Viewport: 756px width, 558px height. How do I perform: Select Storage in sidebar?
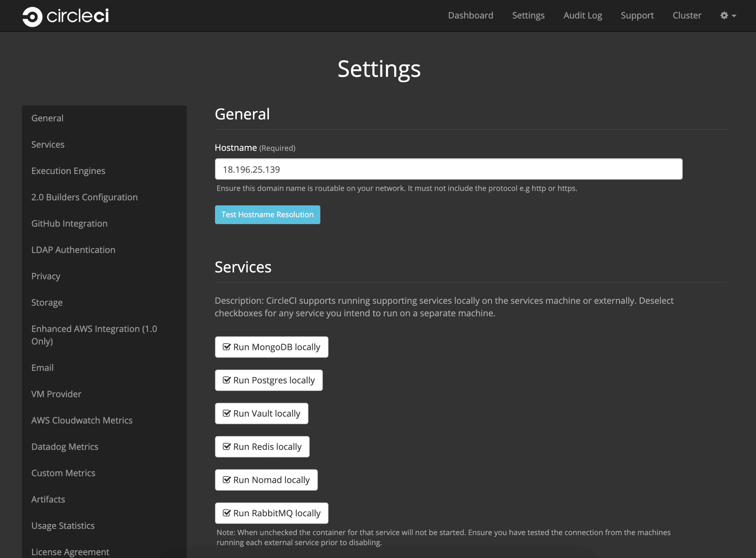tap(47, 303)
